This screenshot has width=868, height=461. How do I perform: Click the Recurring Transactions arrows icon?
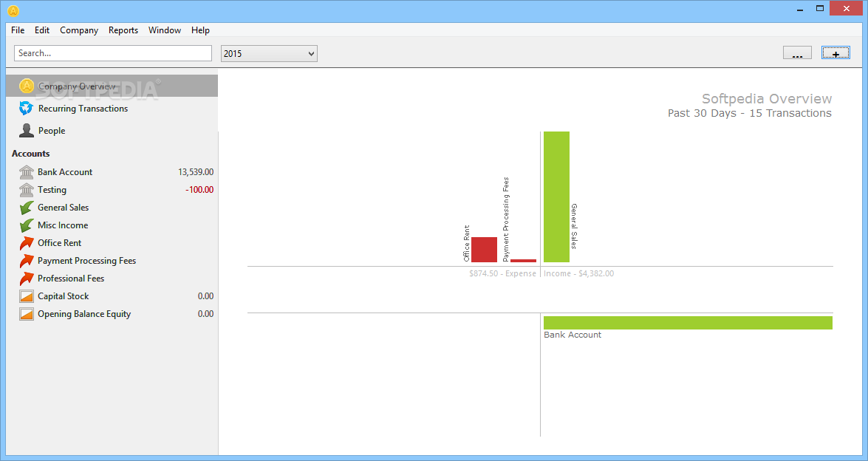[26, 108]
